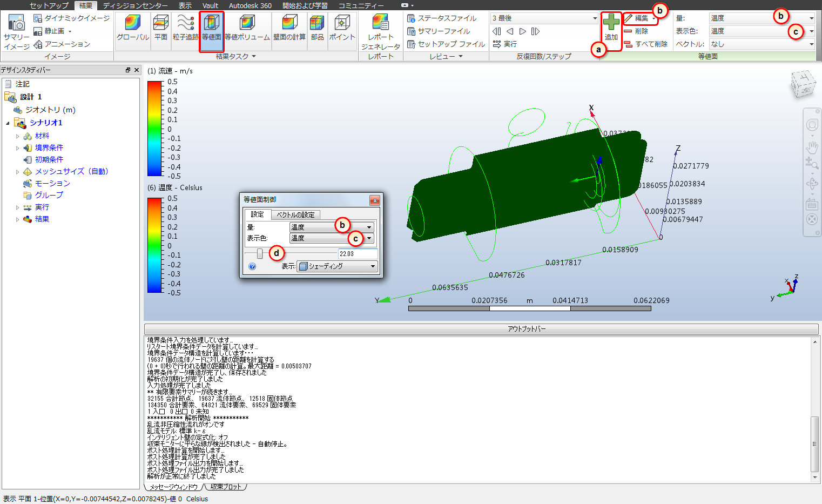Open the ribbon 表示色 dropdown
This screenshot has width=822, height=504.
762,31
